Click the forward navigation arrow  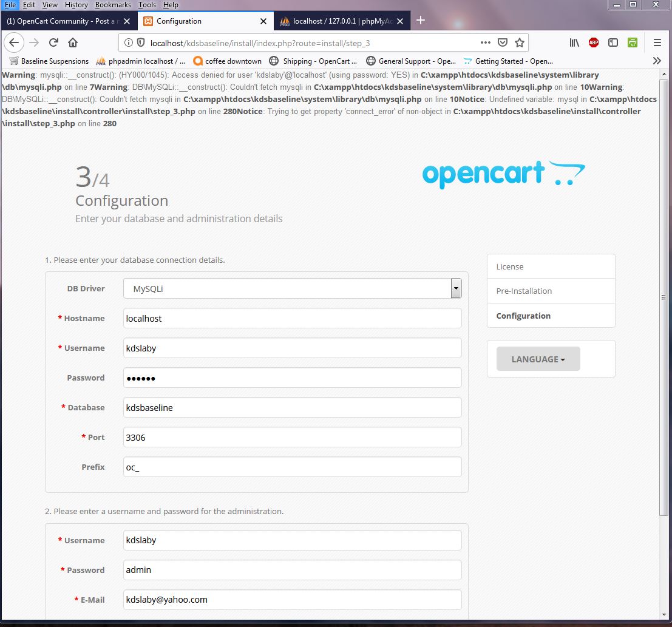tap(34, 42)
